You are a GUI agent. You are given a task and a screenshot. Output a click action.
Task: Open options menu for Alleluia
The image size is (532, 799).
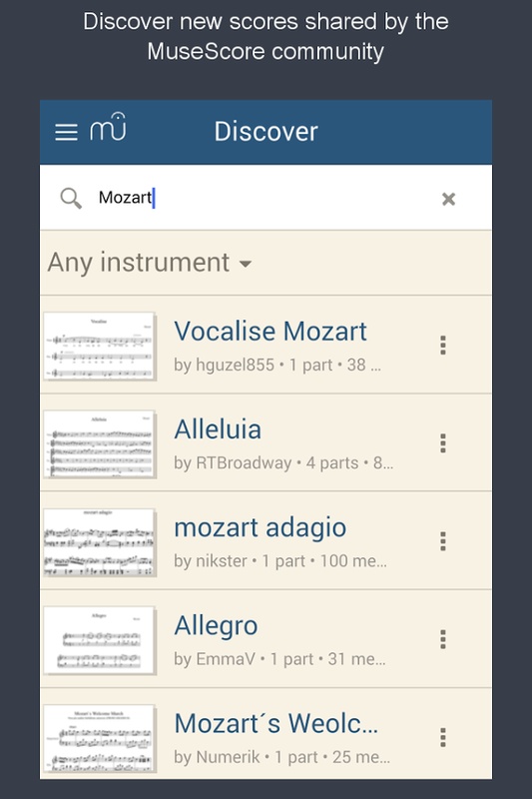point(443,443)
